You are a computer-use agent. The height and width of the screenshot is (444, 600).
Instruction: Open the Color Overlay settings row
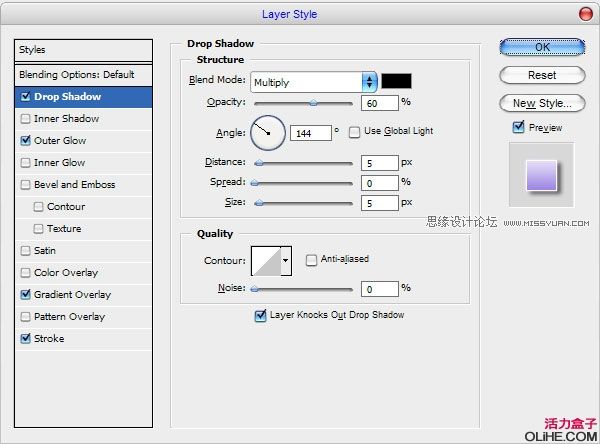click(83, 273)
